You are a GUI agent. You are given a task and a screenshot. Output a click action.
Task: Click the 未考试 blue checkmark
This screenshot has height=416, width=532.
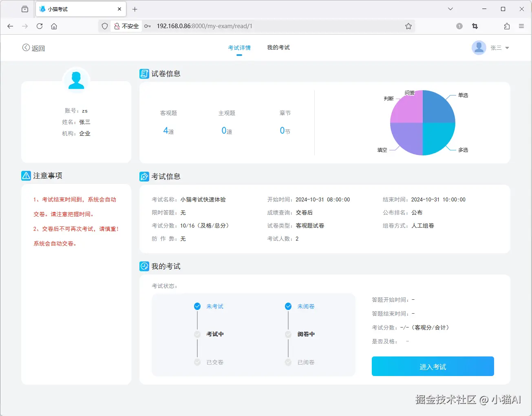click(x=197, y=306)
